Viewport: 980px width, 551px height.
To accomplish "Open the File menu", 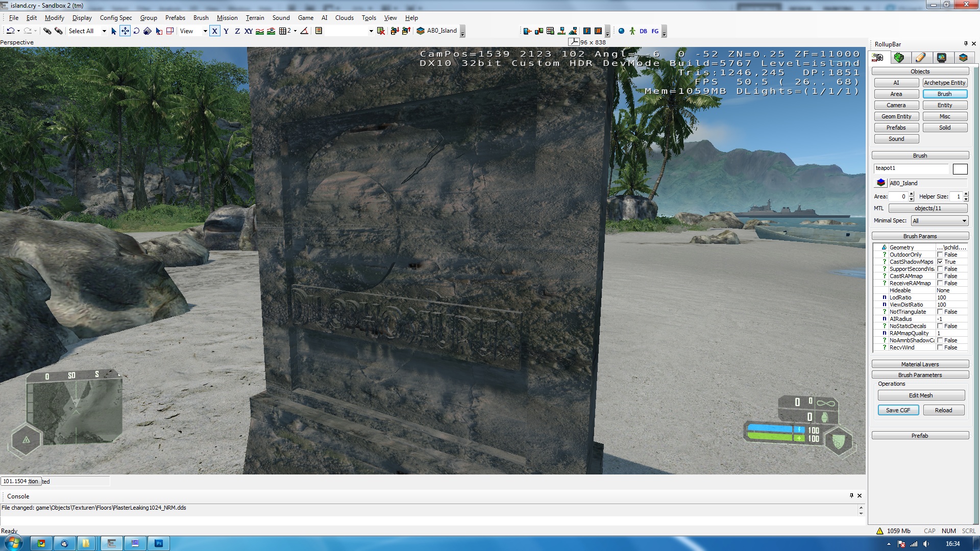I will point(14,17).
